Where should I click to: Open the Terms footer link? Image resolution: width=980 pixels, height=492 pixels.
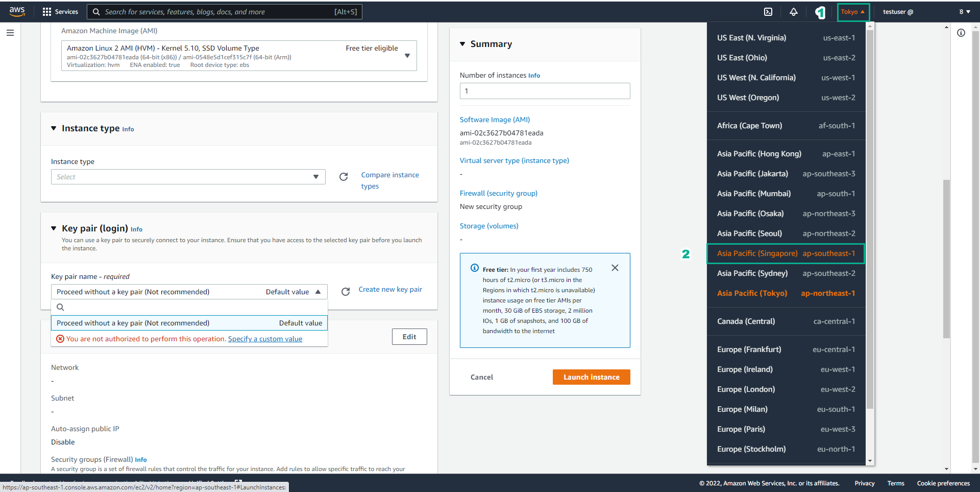point(896,483)
